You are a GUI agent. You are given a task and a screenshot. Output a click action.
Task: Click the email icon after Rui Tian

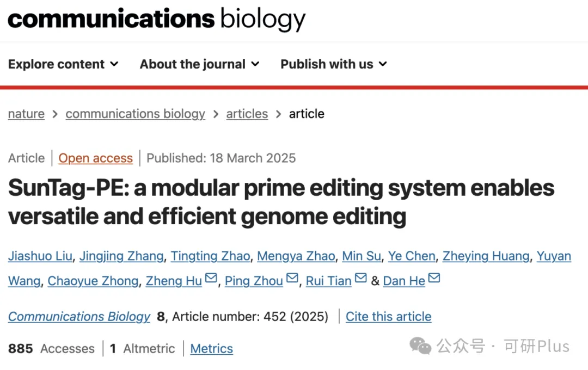point(360,279)
